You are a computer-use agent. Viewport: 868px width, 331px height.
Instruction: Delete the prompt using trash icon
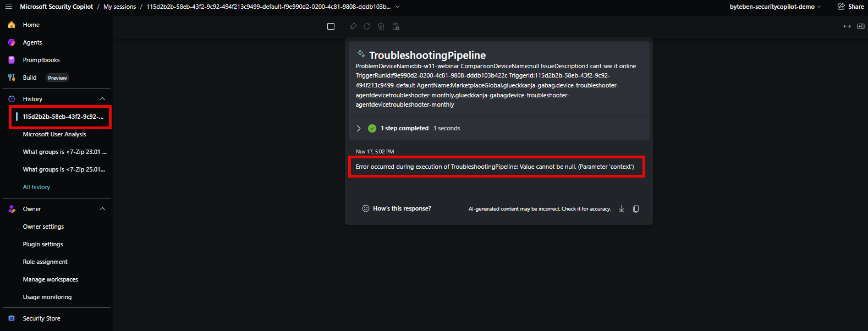point(381,26)
